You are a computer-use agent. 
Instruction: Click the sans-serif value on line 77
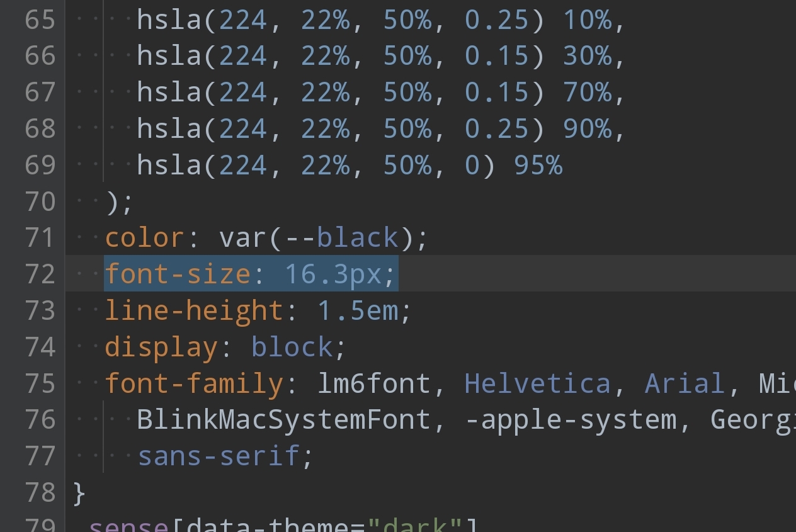[219, 456]
